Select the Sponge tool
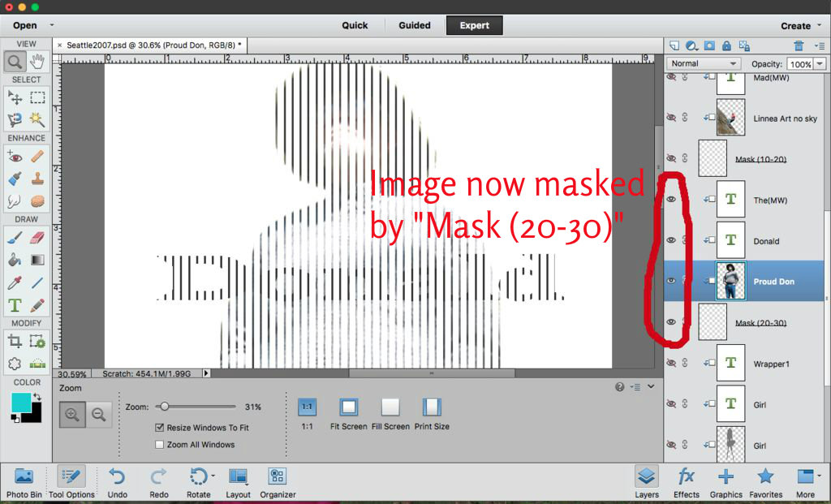The image size is (831, 504). (x=37, y=201)
